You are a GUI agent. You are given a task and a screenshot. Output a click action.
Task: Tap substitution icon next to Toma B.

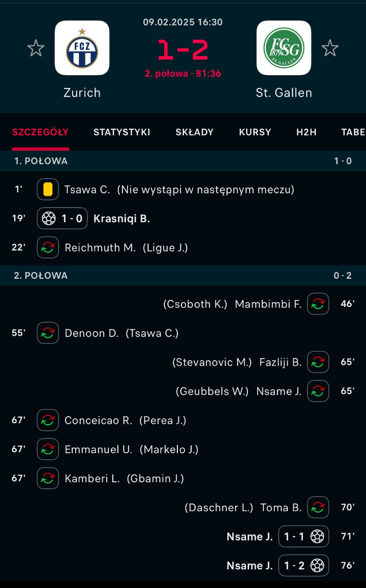(x=318, y=508)
